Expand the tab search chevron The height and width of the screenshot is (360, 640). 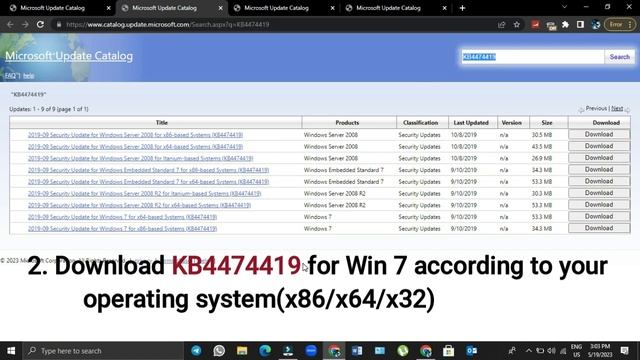564,7
